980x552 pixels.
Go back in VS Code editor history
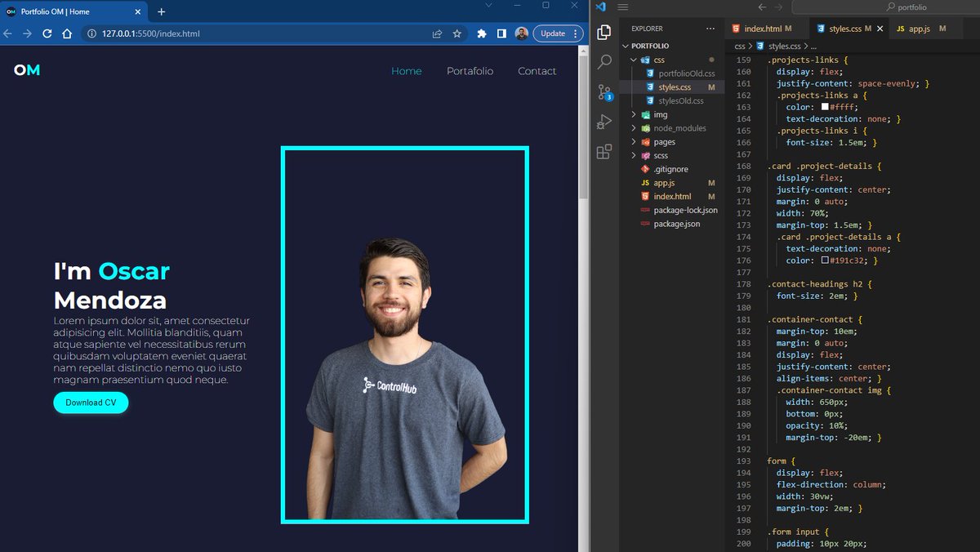click(x=762, y=7)
